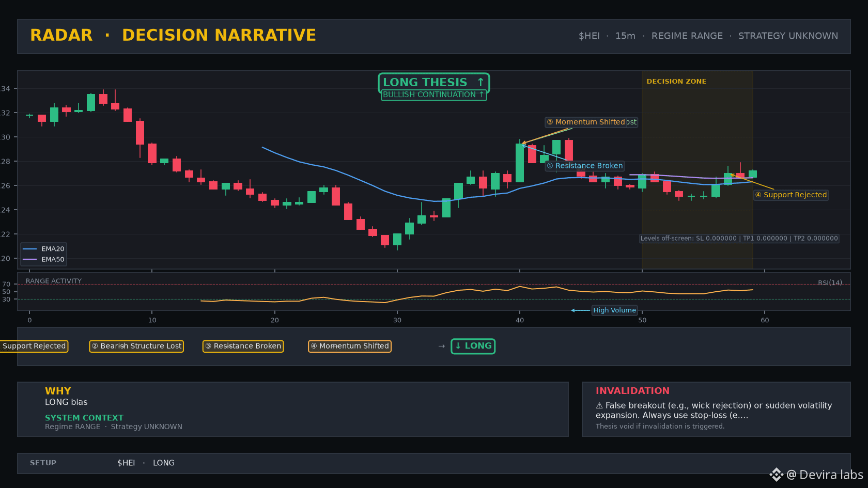This screenshot has height=488, width=868.
Task: Select the $HEI ticker in the header
Action: pyautogui.click(x=589, y=36)
